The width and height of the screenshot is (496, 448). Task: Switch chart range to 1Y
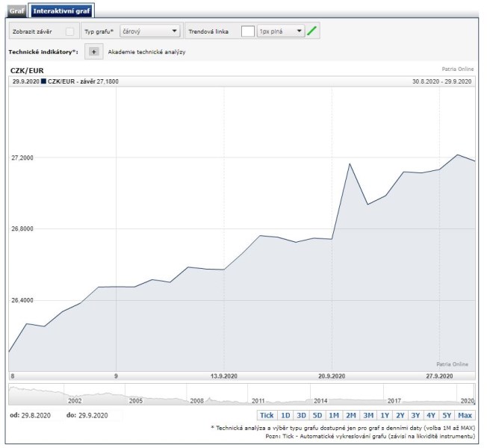point(384,415)
